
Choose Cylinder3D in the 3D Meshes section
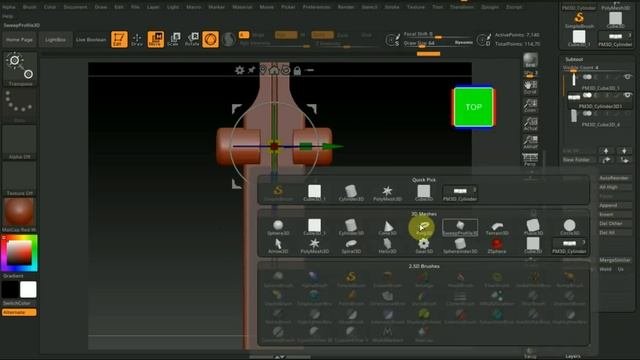point(351,227)
